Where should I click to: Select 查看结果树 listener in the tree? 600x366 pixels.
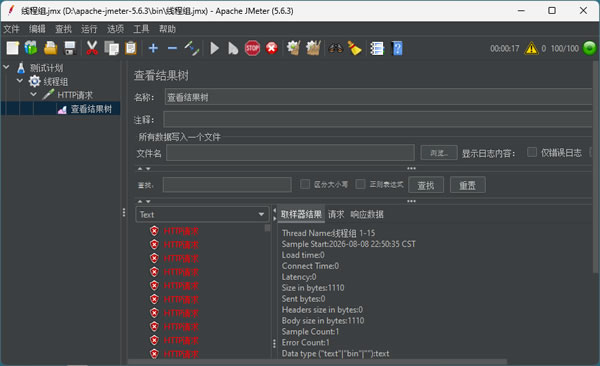91,109
